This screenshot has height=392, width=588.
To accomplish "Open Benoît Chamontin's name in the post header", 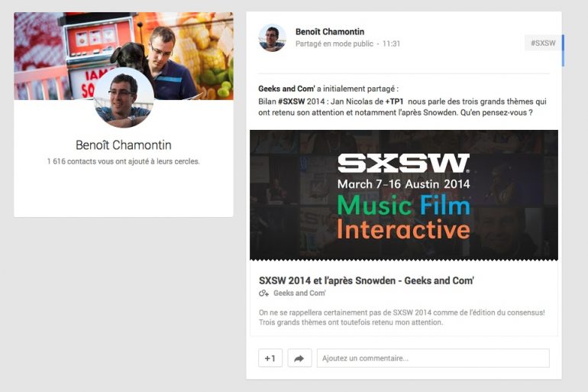I will 330,32.
